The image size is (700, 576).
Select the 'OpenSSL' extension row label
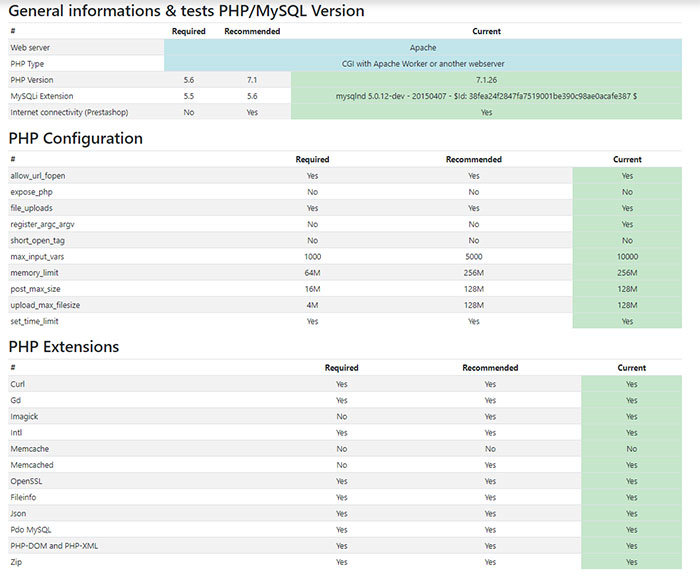point(26,481)
